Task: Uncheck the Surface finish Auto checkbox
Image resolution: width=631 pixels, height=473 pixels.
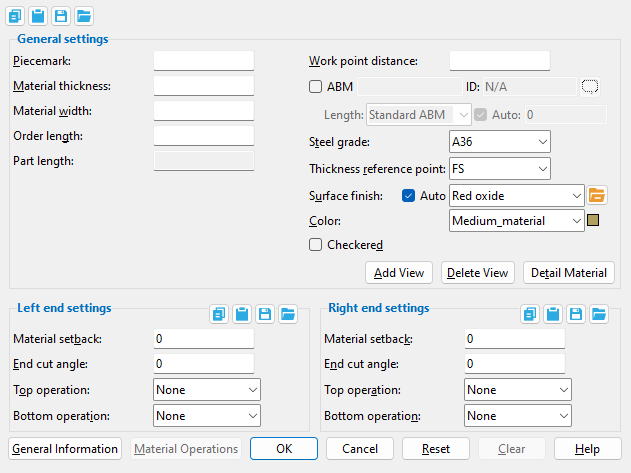Action: [408, 196]
